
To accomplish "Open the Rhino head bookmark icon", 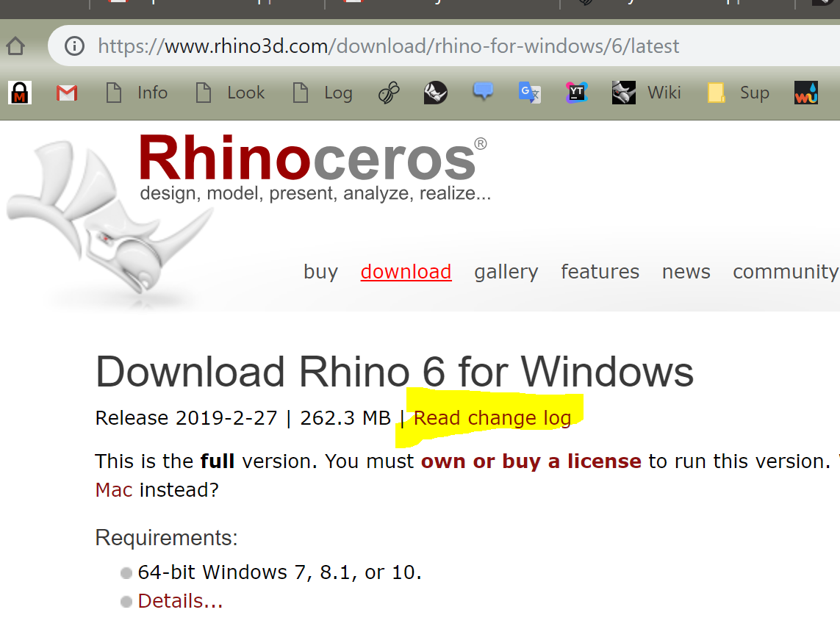I will [x=436, y=93].
